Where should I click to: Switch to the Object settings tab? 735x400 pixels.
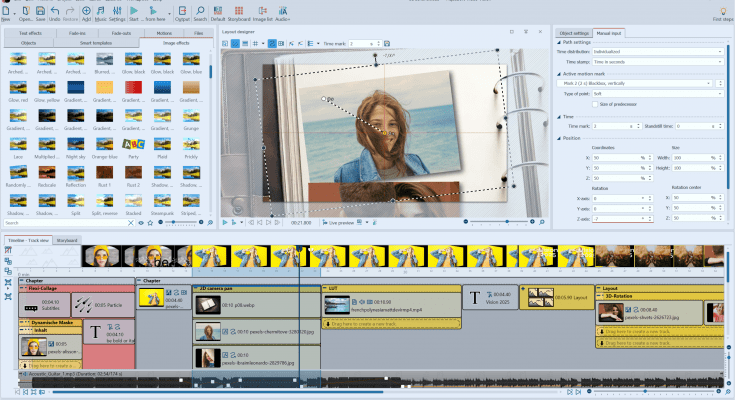tap(574, 33)
